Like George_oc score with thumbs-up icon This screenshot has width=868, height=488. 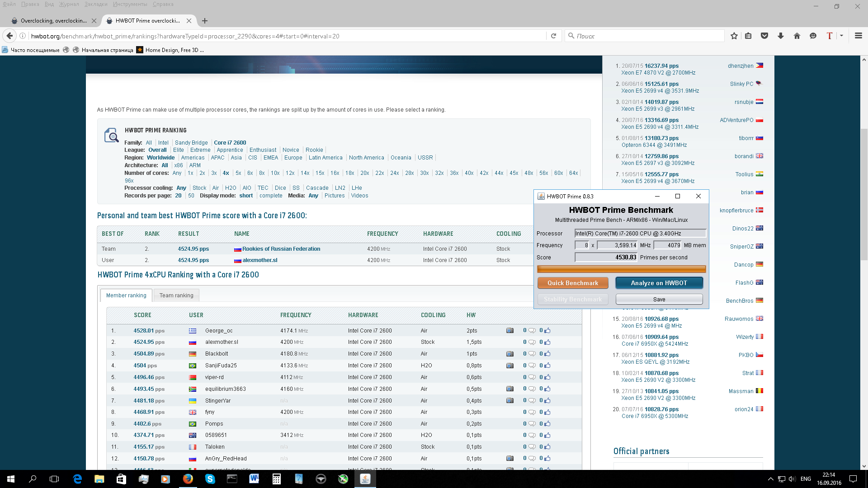(547, 331)
